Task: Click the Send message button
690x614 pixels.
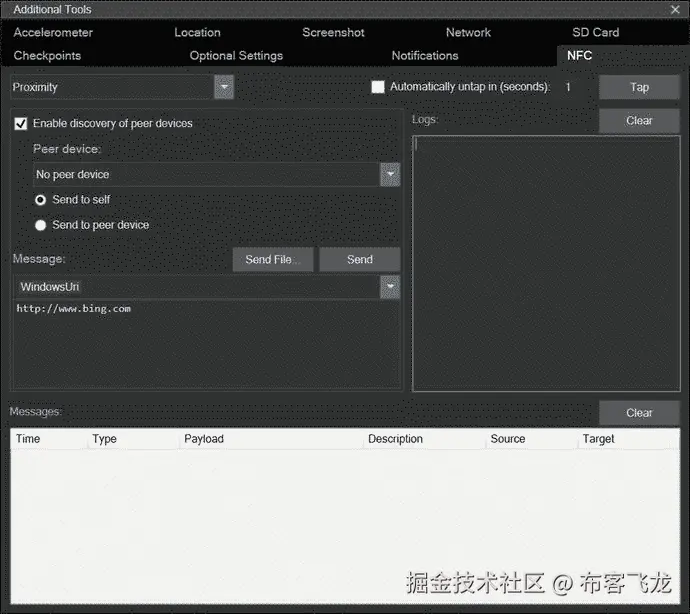Action: (360, 260)
